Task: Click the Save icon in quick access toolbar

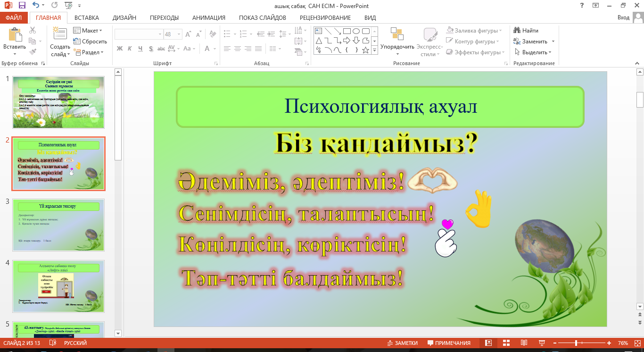Action: [x=22, y=6]
